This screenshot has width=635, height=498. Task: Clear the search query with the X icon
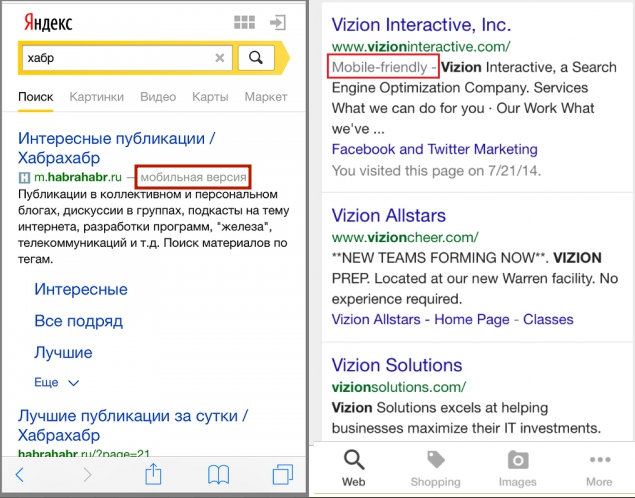click(x=219, y=58)
